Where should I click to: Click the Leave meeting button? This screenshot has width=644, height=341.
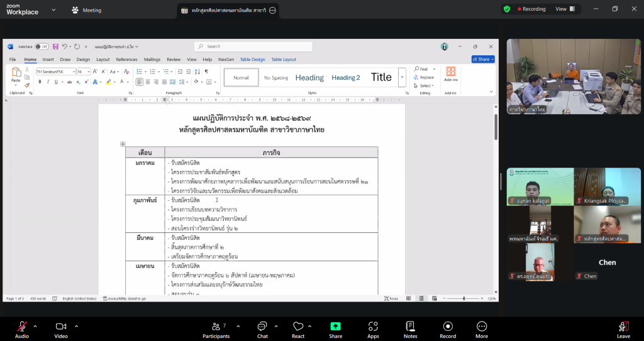point(623,330)
